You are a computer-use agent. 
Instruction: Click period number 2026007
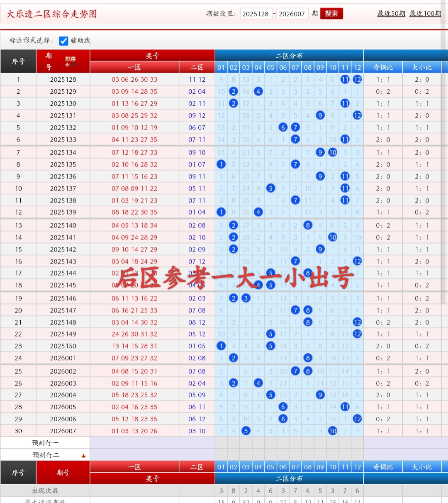tap(63, 431)
